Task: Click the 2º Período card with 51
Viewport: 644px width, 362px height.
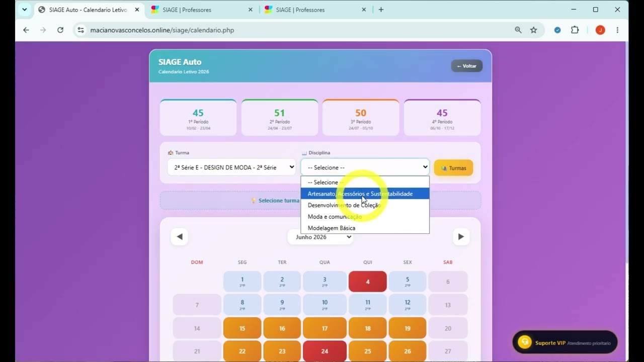Action: coord(280,118)
